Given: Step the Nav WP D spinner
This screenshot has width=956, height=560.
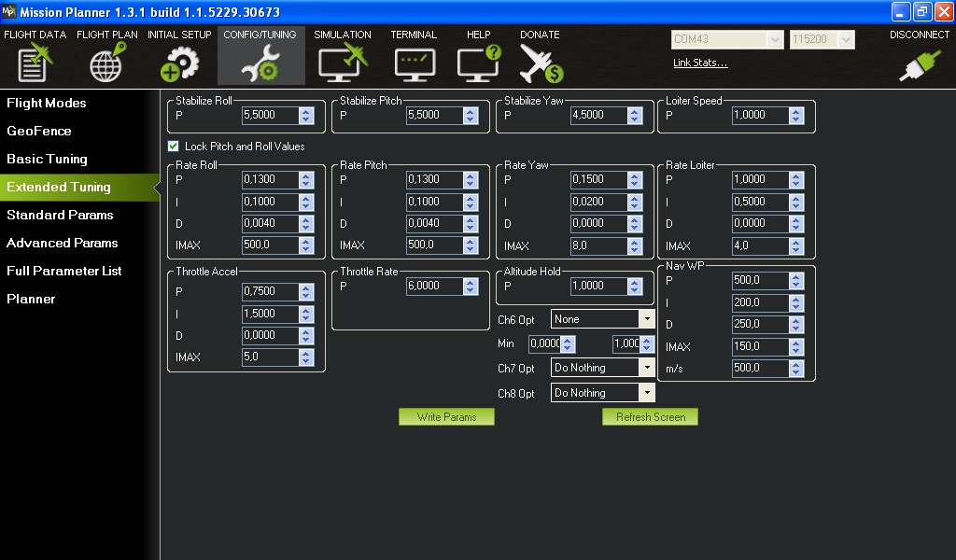Looking at the screenshot, I should point(795,325).
